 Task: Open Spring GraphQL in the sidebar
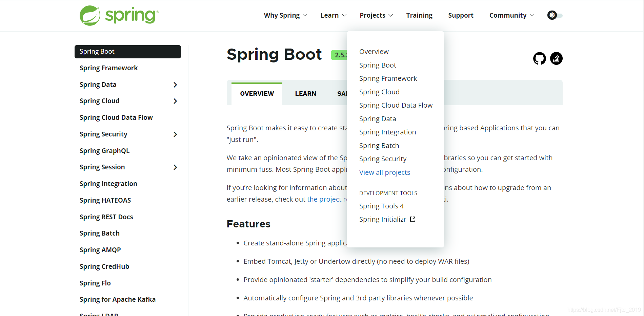(x=104, y=151)
